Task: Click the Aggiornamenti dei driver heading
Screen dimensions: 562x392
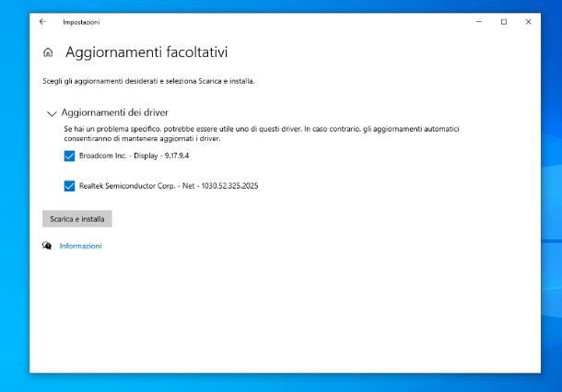Action: coord(114,112)
